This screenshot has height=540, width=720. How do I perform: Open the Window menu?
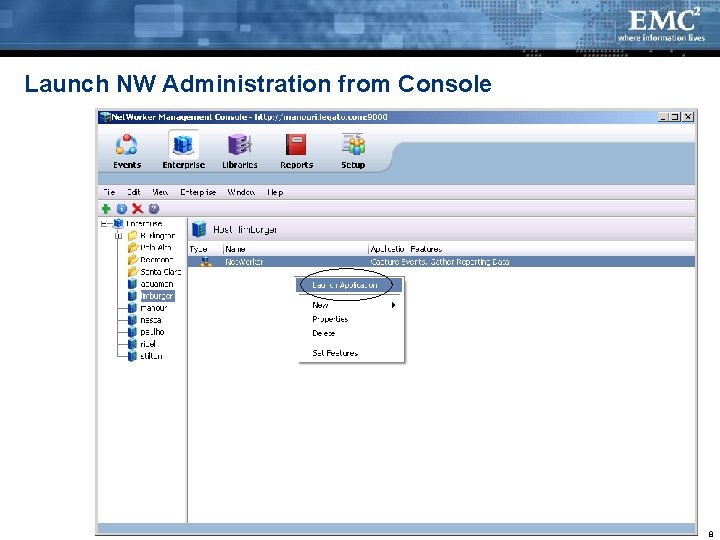(241, 192)
